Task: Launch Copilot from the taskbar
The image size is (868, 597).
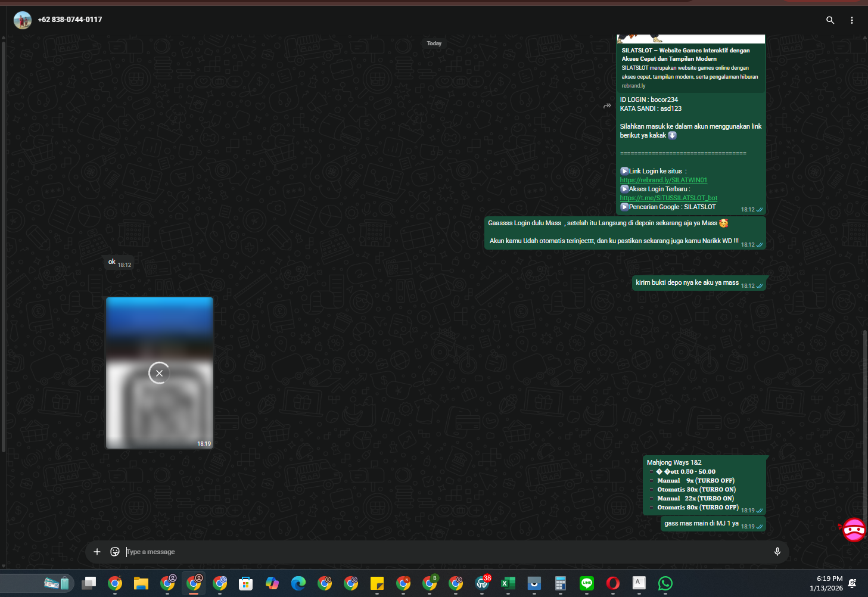Action: [272, 583]
